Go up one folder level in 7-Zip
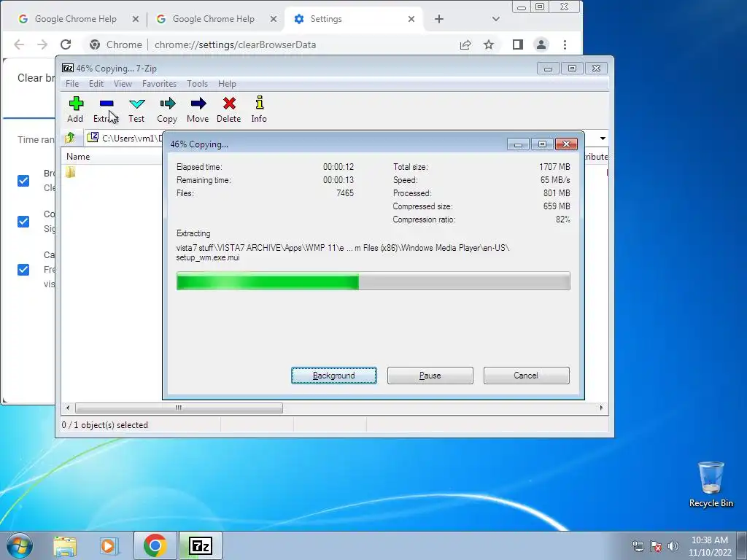 pos(70,138)
